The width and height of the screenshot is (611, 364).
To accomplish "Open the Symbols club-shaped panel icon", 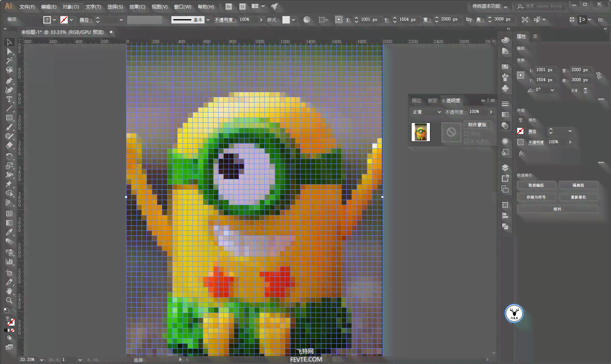I will 505,88.
